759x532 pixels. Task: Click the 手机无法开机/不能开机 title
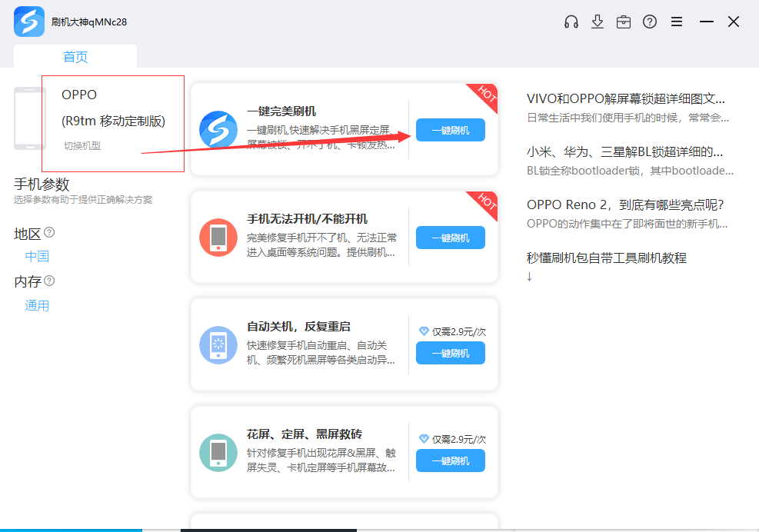pos(308,219)
